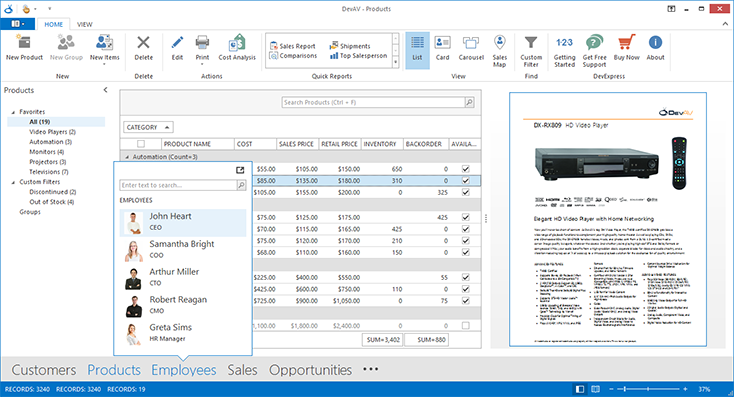Switch to the VIEW ribbon tab

(85, 24)
